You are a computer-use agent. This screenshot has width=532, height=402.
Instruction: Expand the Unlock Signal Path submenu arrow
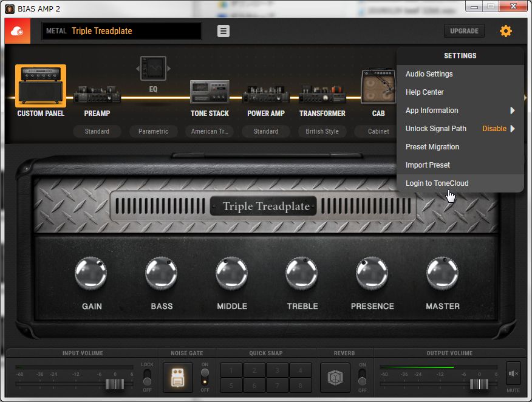pyautogui.click(x=513, y=129)
